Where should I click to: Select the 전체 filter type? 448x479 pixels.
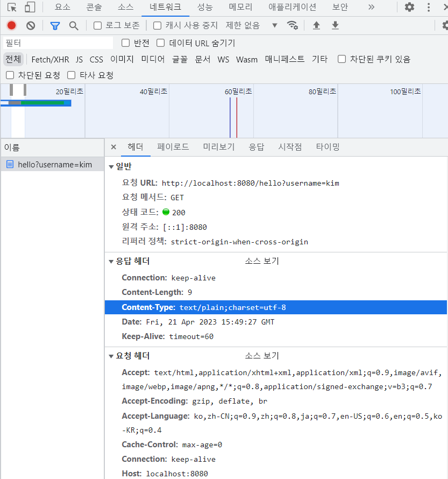pyautogui.click(x=13, y=59)
